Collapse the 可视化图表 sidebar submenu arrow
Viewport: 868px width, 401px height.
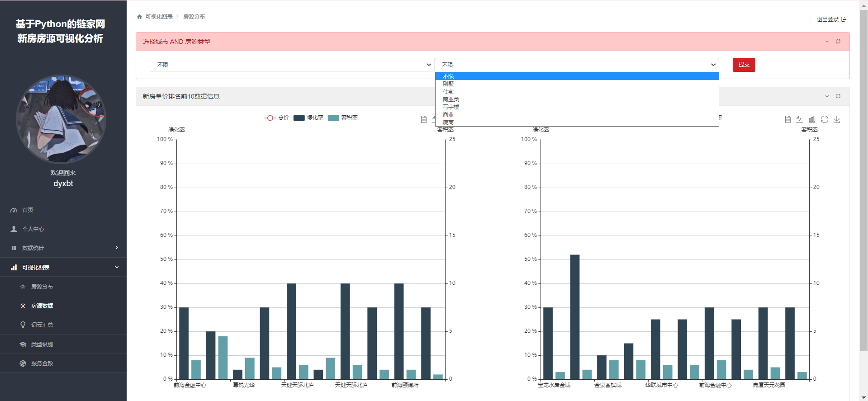(117, 267)
